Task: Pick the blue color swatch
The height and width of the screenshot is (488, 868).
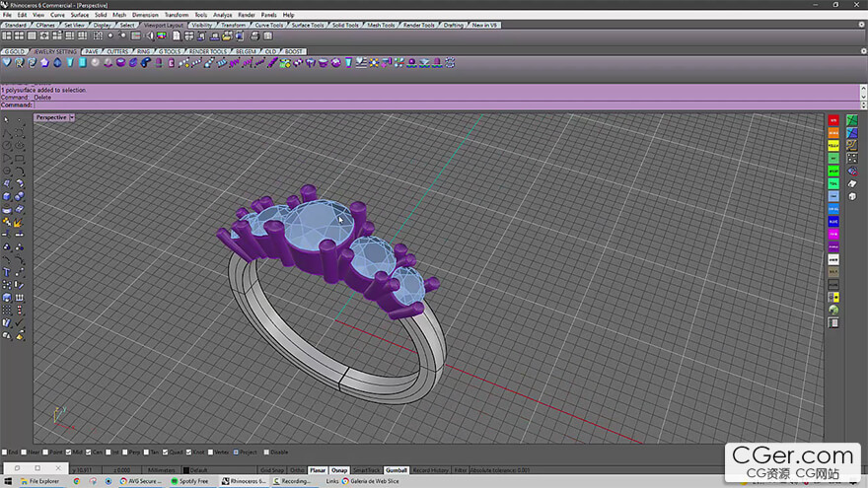Action: (x=833, y=222)
